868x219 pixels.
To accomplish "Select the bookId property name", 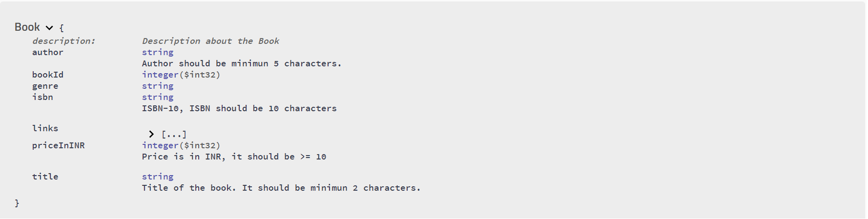I will 48,75.
